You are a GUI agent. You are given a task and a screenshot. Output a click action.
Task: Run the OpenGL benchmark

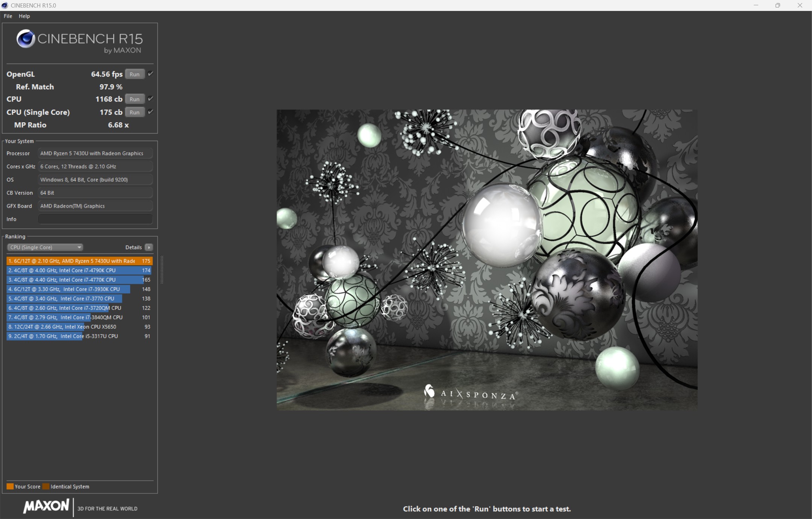(x=135, y=74)
